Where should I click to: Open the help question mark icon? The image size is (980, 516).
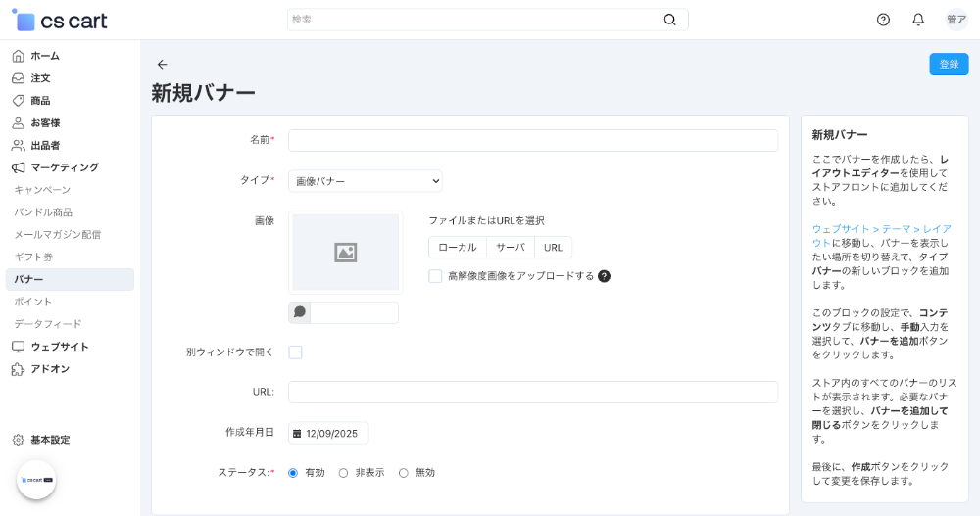click(x=883, y=20)
